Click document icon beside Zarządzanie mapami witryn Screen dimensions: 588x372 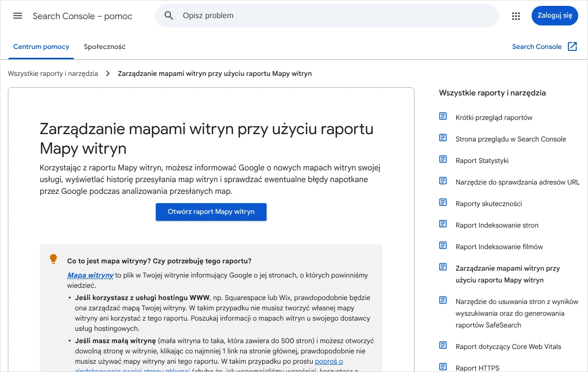coord(443,267)
